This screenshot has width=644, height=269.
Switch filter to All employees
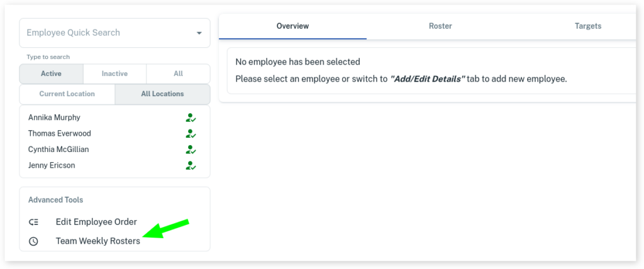178,74
